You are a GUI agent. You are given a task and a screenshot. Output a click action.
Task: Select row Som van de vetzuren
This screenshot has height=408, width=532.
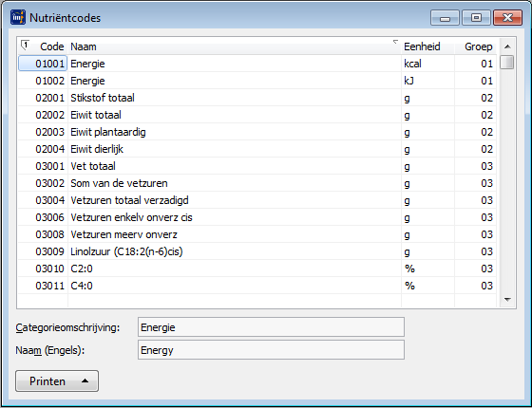256,183
